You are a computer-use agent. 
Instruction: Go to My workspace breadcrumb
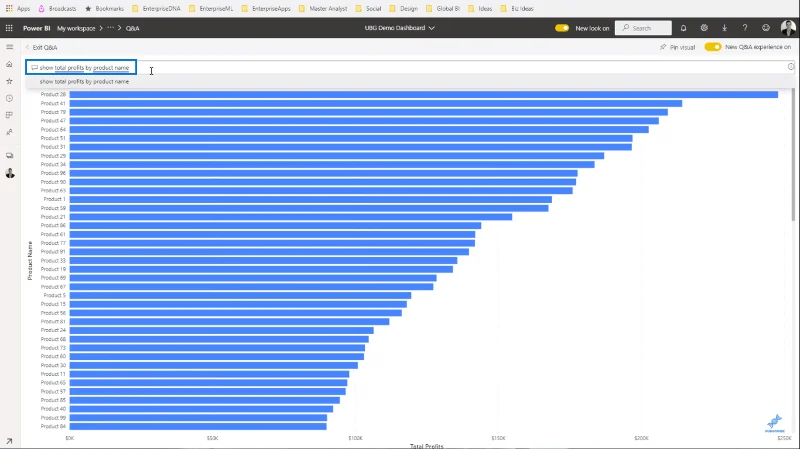click(x=76, y=29)
